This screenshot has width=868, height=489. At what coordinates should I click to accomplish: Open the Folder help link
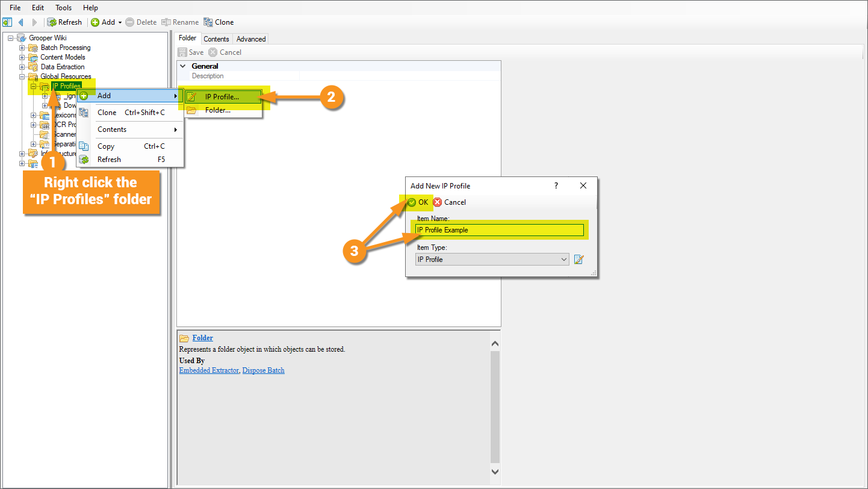203,338
